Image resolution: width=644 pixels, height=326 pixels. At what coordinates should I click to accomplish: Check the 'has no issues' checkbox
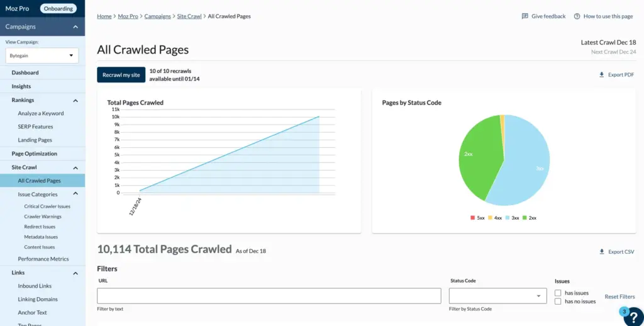558,301
